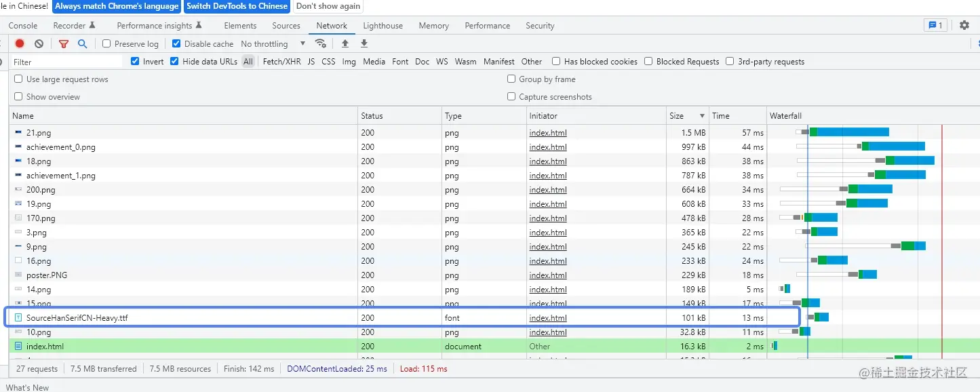The width and height of the screenshot is (980, 392).
Task: Click the Waterfall column header
Action: pyautogui.click(x=874, y=115)
